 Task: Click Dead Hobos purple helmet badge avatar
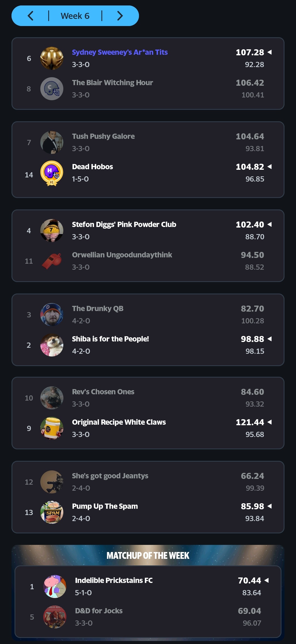coord(52,173)
